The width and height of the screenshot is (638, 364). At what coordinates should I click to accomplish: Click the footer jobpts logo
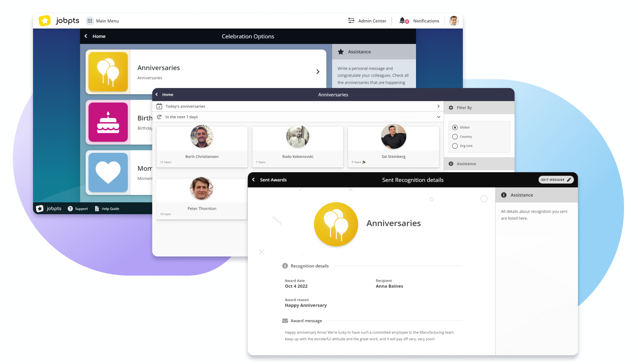tap(49, 209)
